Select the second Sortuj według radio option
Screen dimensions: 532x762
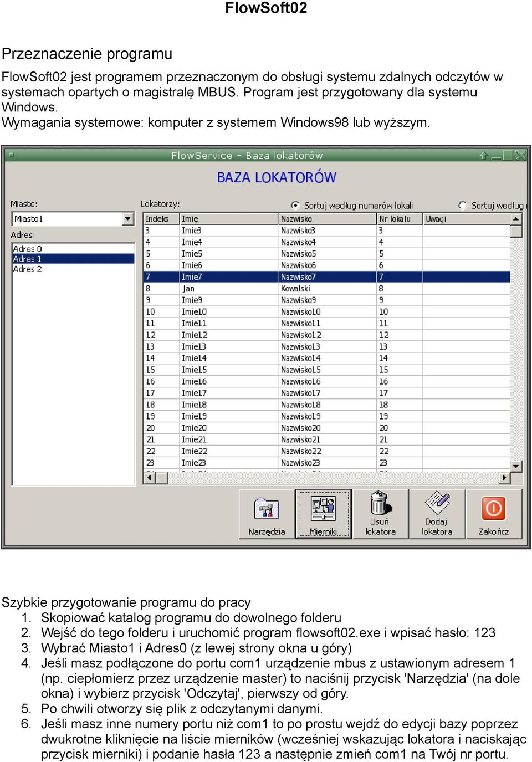coord(463,205)
